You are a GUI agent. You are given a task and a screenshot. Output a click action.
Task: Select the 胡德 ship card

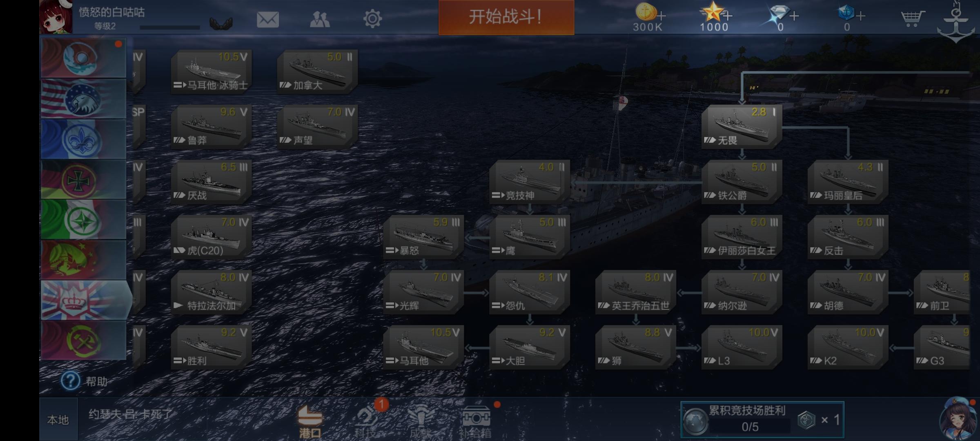[848, 292]
